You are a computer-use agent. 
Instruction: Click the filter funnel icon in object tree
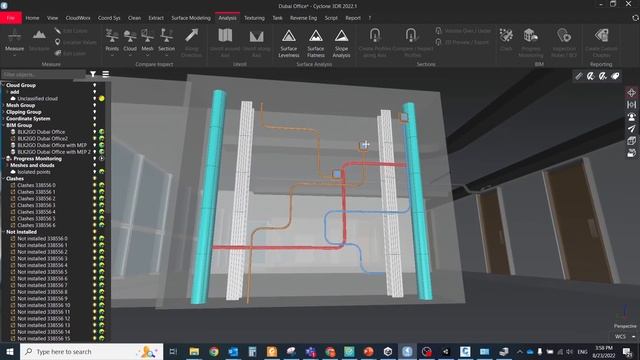[x=93, y=74]
